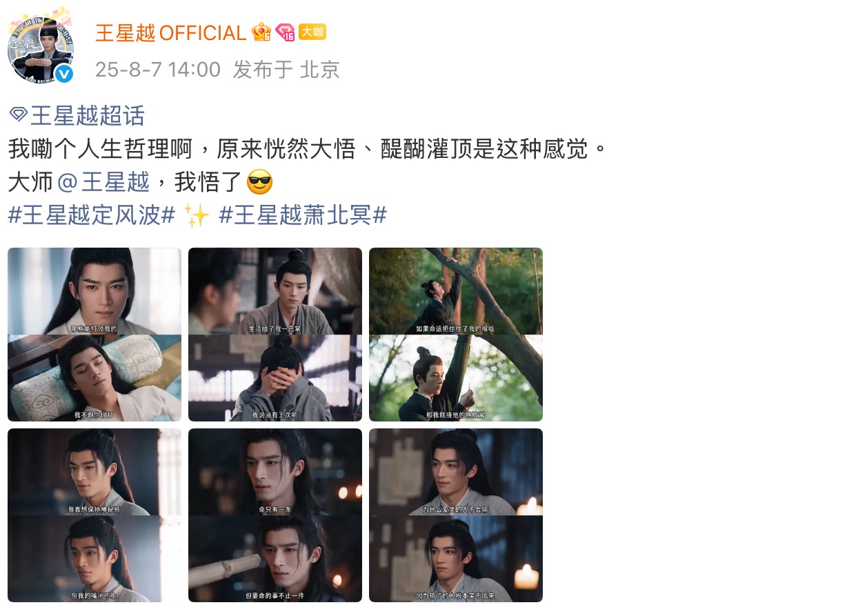Viewport: 847px width, 616px height.
Task: Click the sparkles emoji between hashtags
Action: [197, 216]
